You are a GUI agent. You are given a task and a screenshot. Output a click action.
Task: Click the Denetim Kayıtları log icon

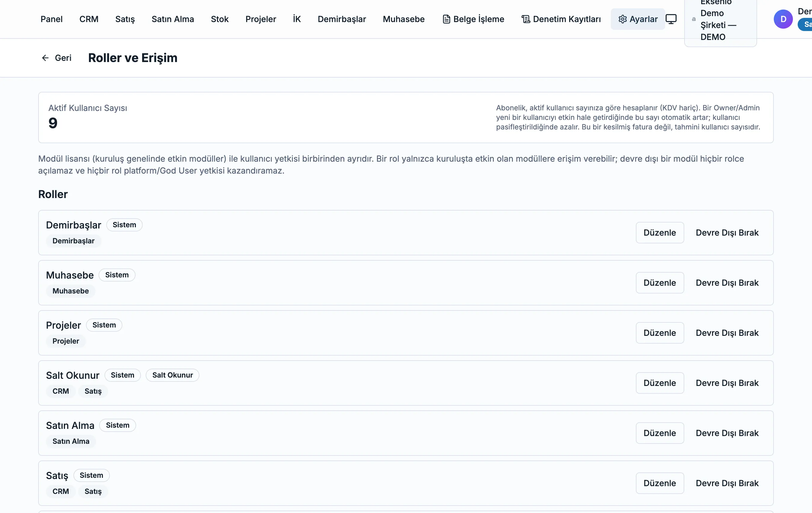point(526,19)
